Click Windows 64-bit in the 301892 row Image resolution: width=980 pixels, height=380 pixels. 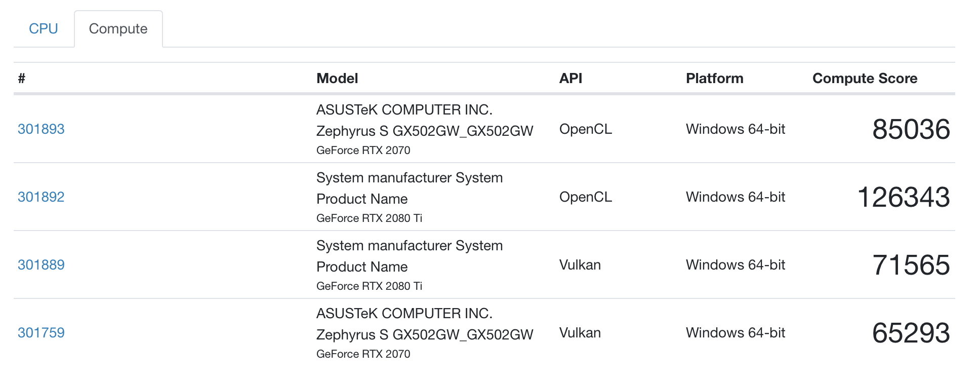pos(735,197)
